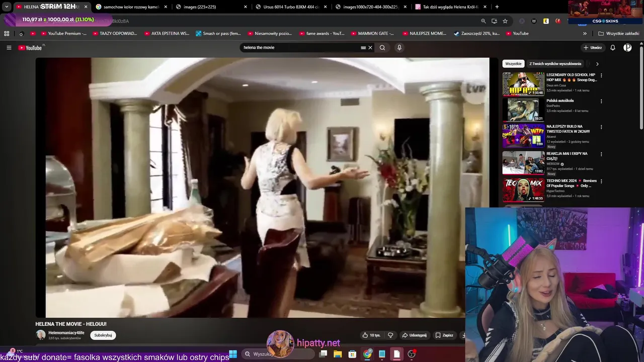Image resolution: width=644 pixels, height=362 pixels.
Task: Switch to the Chrome taskbar icon
Action: [367, 354]
